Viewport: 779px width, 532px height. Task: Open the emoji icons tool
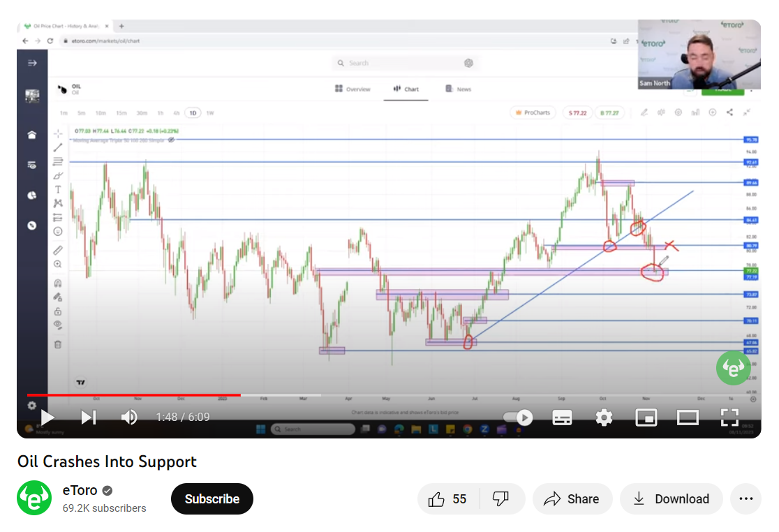pos(58,232)
